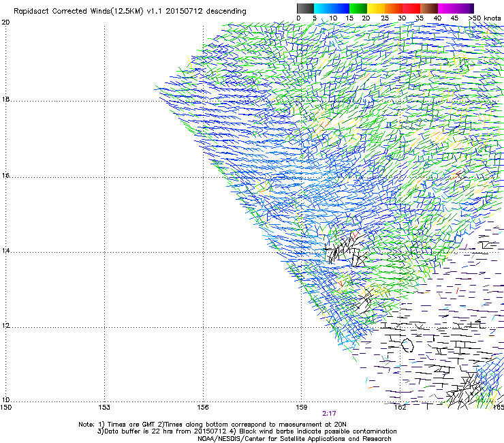This screenshot has height=443, width=504.
Task: Click latitude label 18 on left axis
Action: [5, 100]
